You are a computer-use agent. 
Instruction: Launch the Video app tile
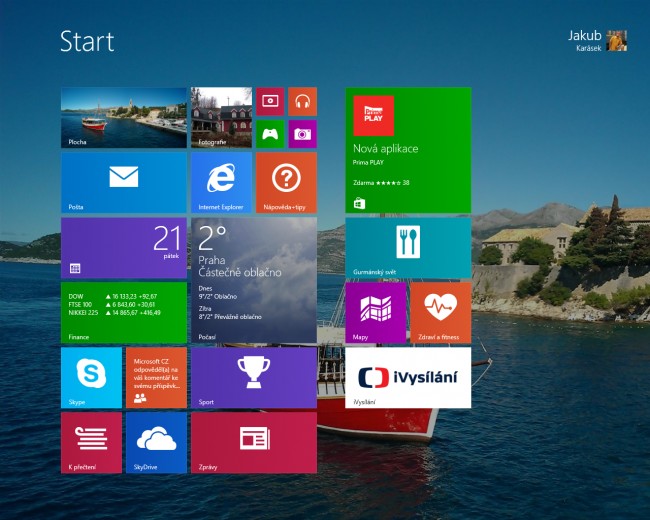tap(270, 101)
